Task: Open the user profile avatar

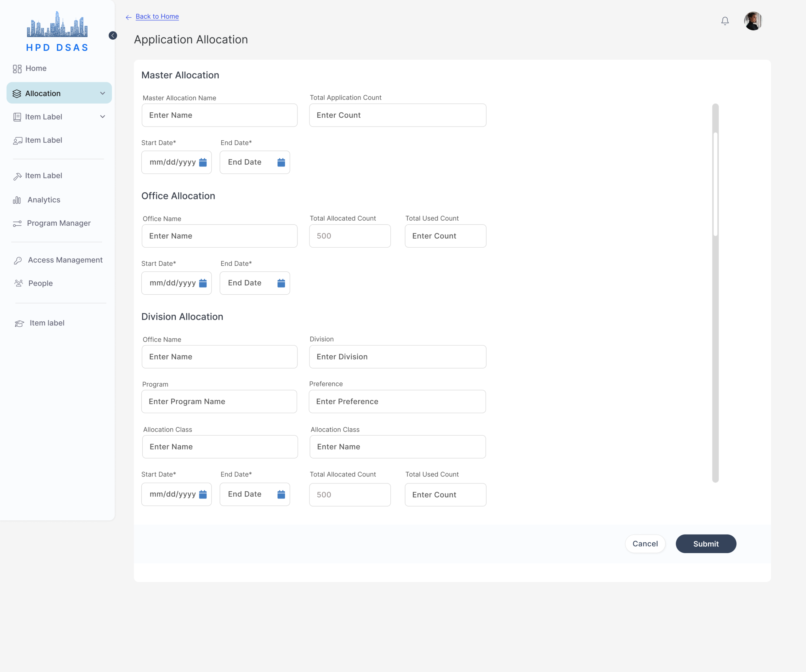Action: pos(753,21)
